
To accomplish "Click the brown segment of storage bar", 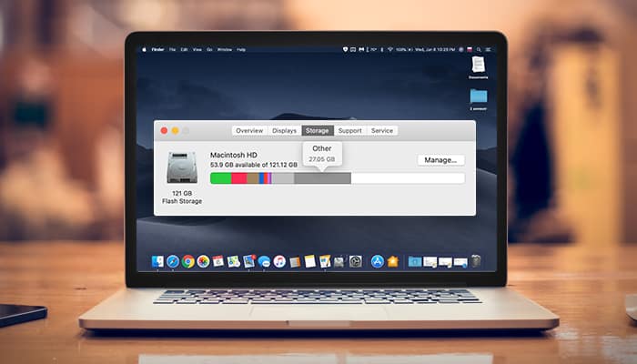I will click(x=253, y=178).
